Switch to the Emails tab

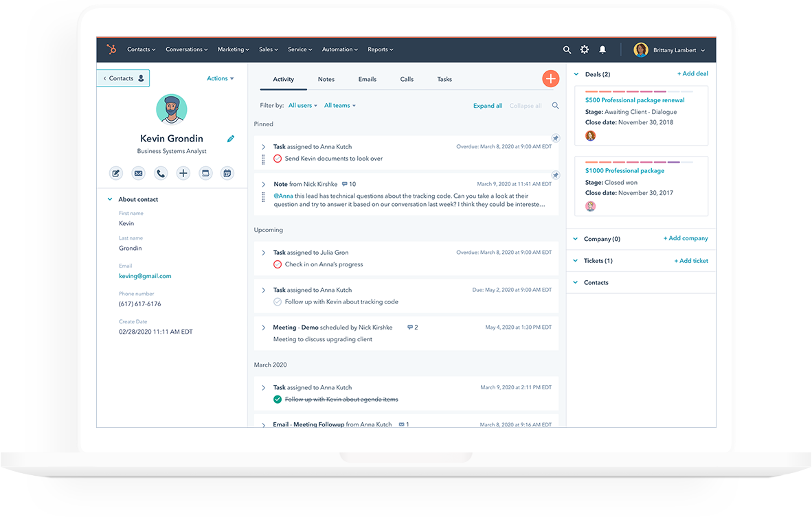(368, 79)
